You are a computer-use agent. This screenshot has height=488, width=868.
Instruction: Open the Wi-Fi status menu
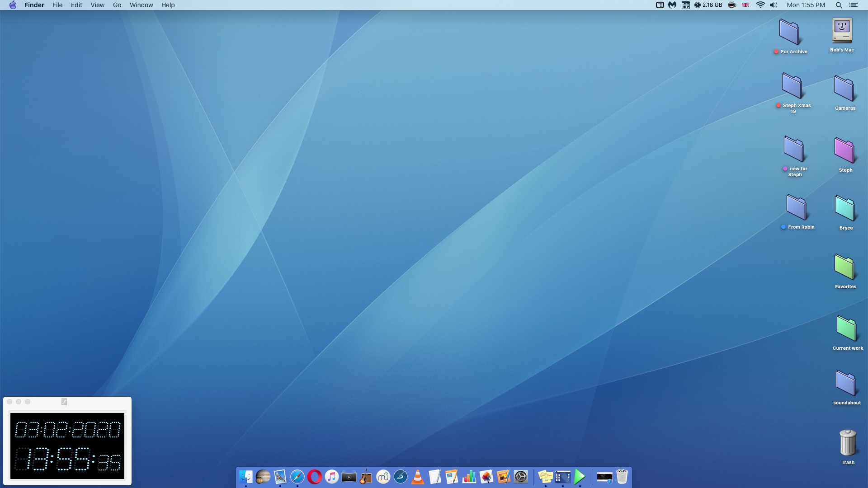(760, 5)
